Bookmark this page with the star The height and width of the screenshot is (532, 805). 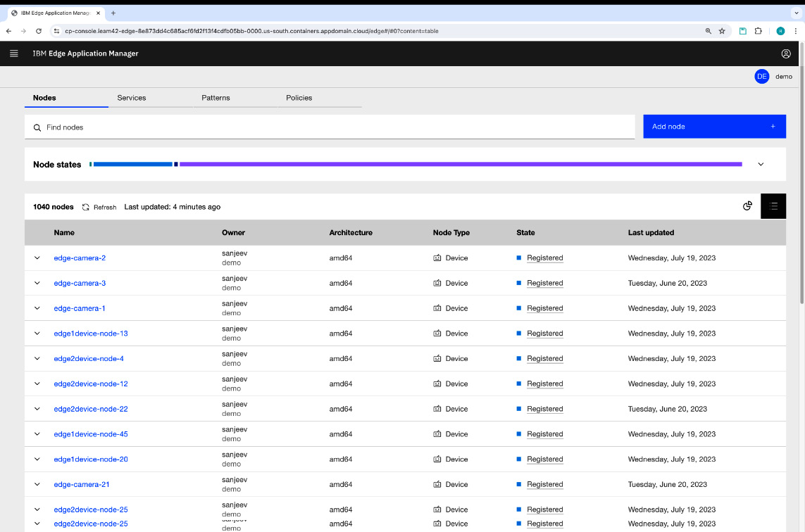pos(722,31)
